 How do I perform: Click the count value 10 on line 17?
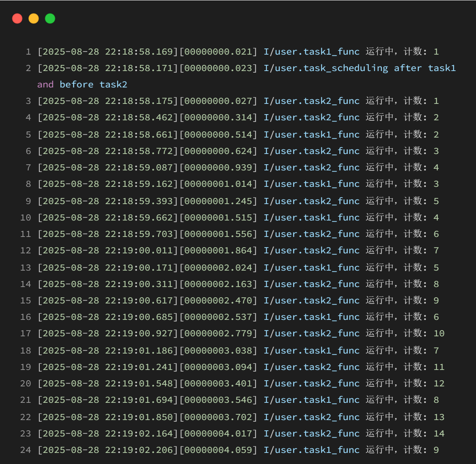tap(439, 333)
